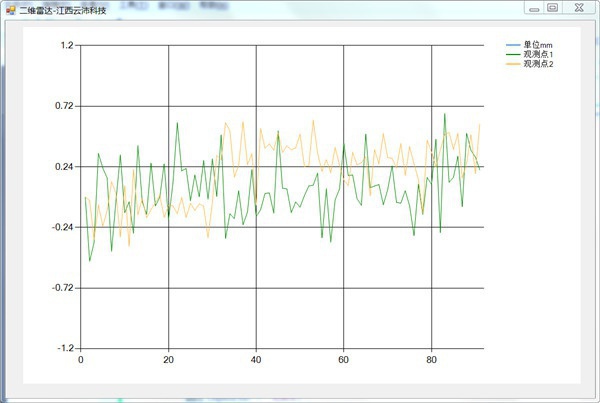The width and height of the screenshot is (600, 403).
Task: Click the window title 二维雷达-江西云沛科技
Action: pyautogui.click(x=63, y=10)
